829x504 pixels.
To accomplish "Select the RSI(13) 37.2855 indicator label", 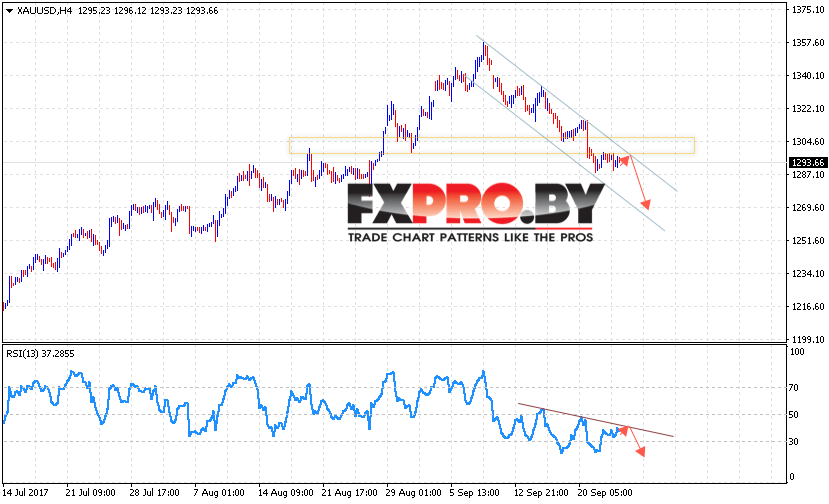I will [x=40, y=354].
